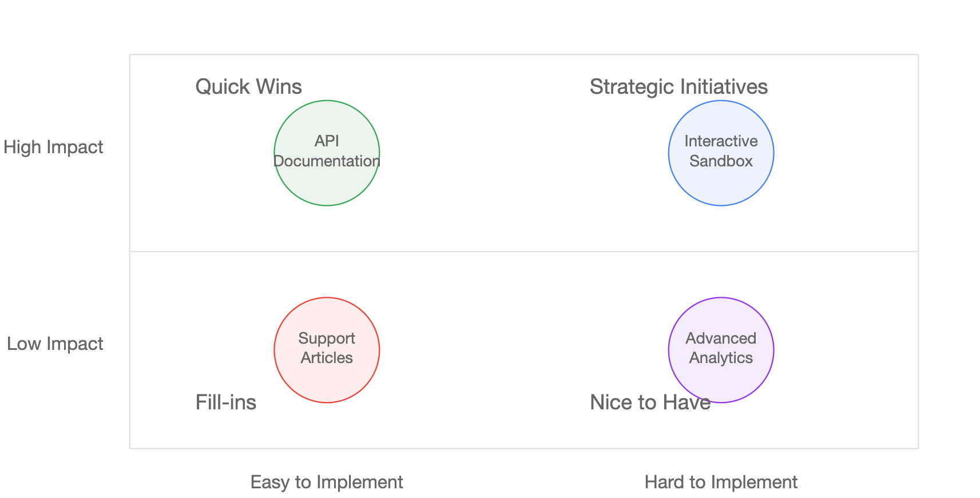The height and width of the screenshot is (498, 980).
Task: Click the word Sandbox in the blue circle
Action: (721, 161)
